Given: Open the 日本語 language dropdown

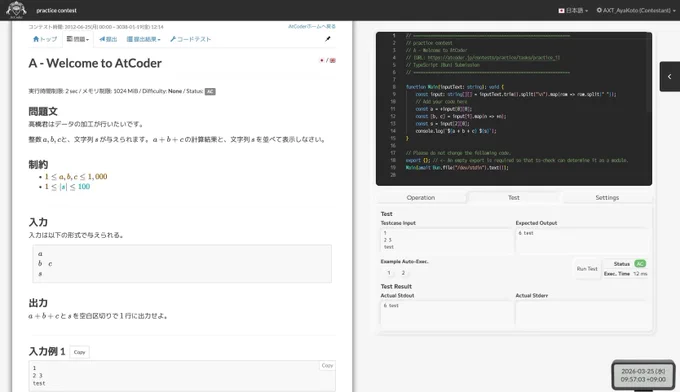Looking at the screenshot, I should (573, 10).
